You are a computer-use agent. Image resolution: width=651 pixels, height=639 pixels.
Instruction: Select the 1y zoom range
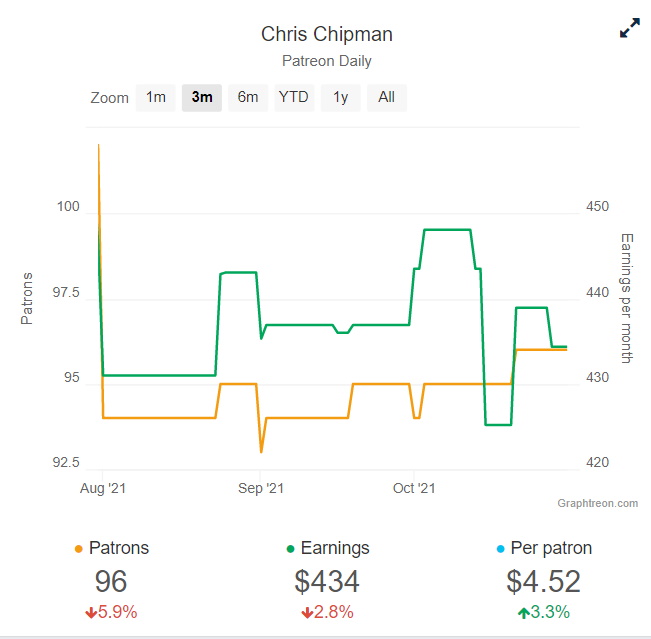[340, 98]
